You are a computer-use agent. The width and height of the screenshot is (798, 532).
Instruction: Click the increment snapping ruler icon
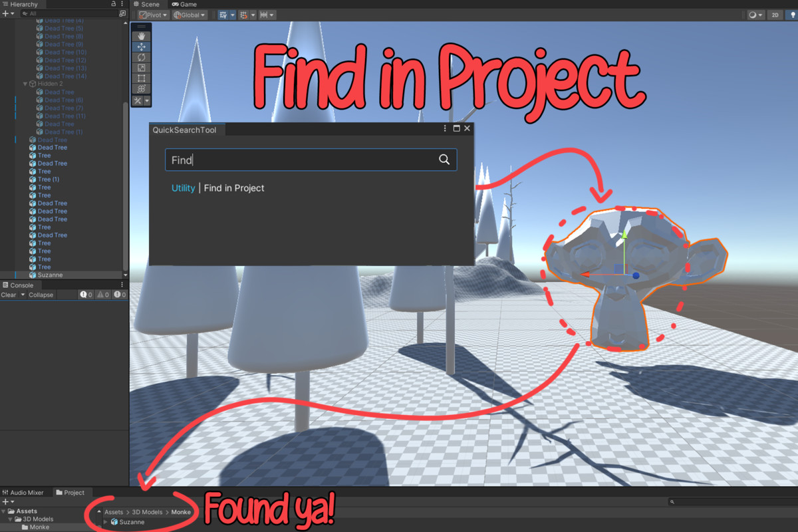coord(264,15)
